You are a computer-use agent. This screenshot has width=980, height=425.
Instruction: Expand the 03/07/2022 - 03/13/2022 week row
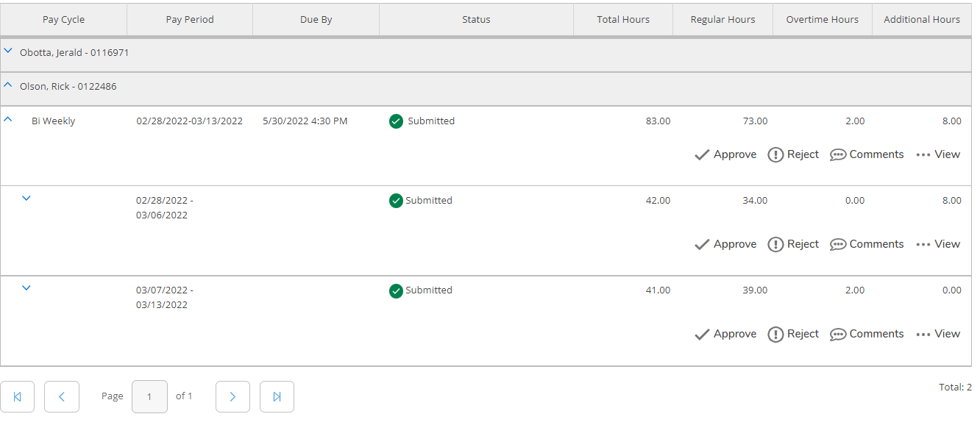[26, 287]
